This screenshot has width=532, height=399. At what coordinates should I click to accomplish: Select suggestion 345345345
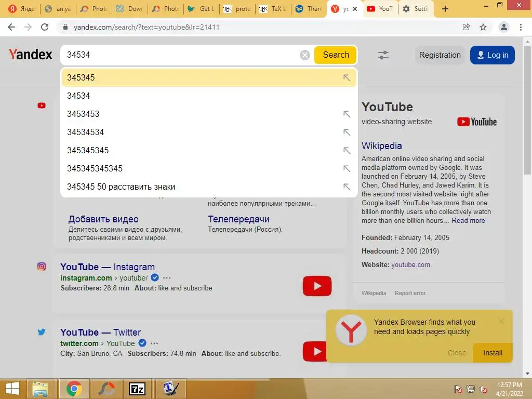(209, 150)
